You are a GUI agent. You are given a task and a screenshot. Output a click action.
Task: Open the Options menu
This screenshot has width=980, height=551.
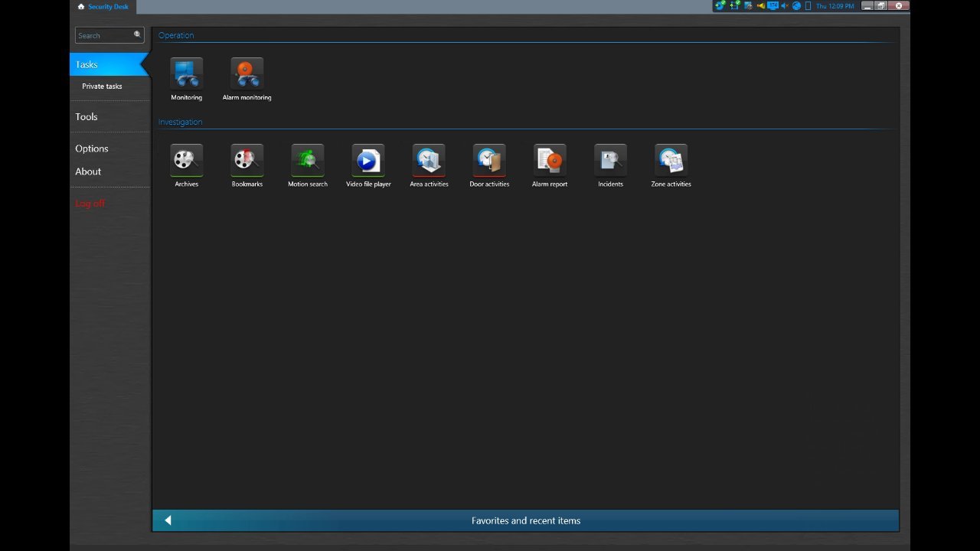pyautogui.click(x=92, y=148)
